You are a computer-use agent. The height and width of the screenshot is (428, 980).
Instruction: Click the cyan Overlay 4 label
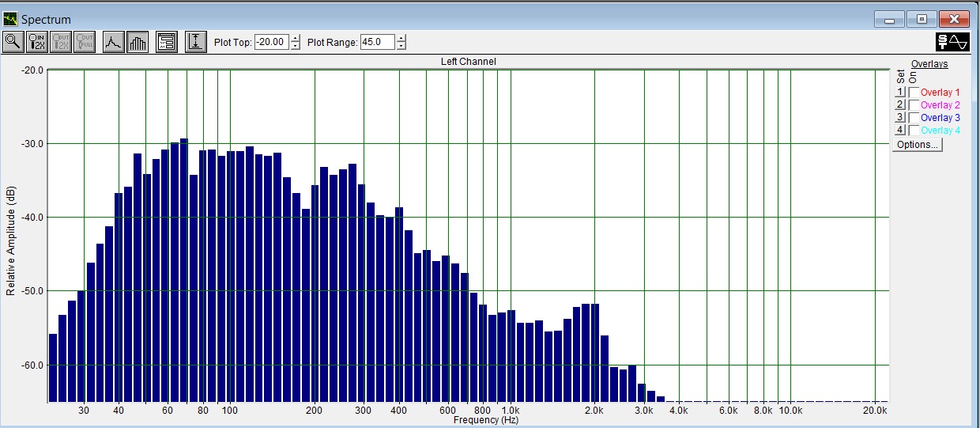[x=940, y=131]
